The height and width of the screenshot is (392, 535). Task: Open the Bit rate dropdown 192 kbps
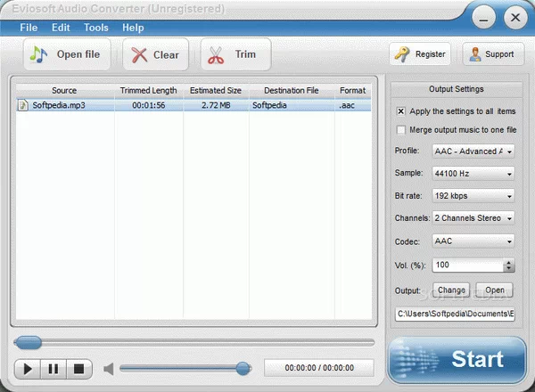[473, 196]
